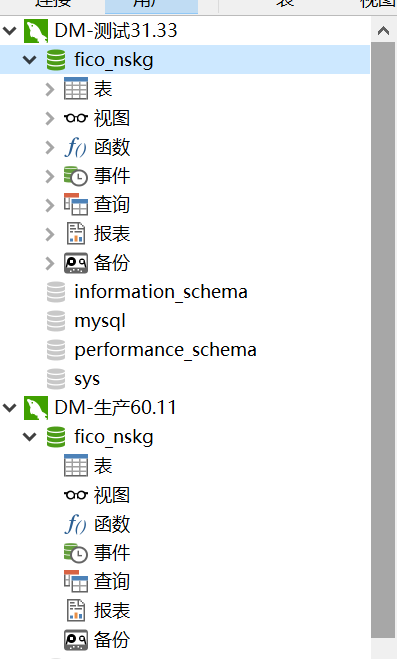Collapse the DM-生产60.11 connection node
This screenshot has height=659, width=397.
(9, 408)
